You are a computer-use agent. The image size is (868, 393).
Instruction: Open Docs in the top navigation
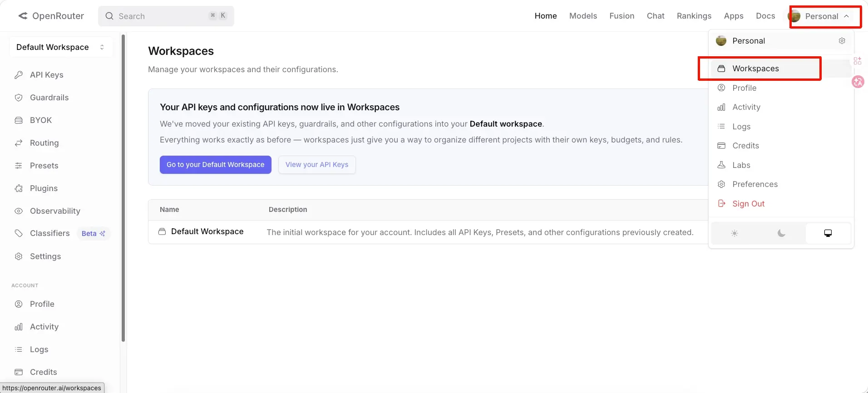[765, 16]
